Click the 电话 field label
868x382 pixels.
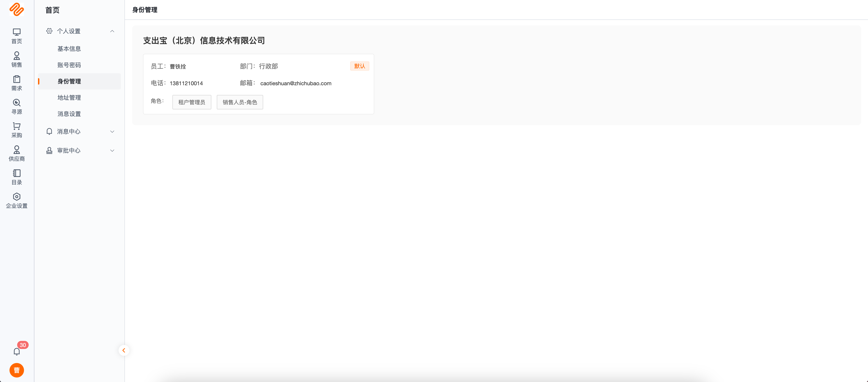click(x=158, y=83)
